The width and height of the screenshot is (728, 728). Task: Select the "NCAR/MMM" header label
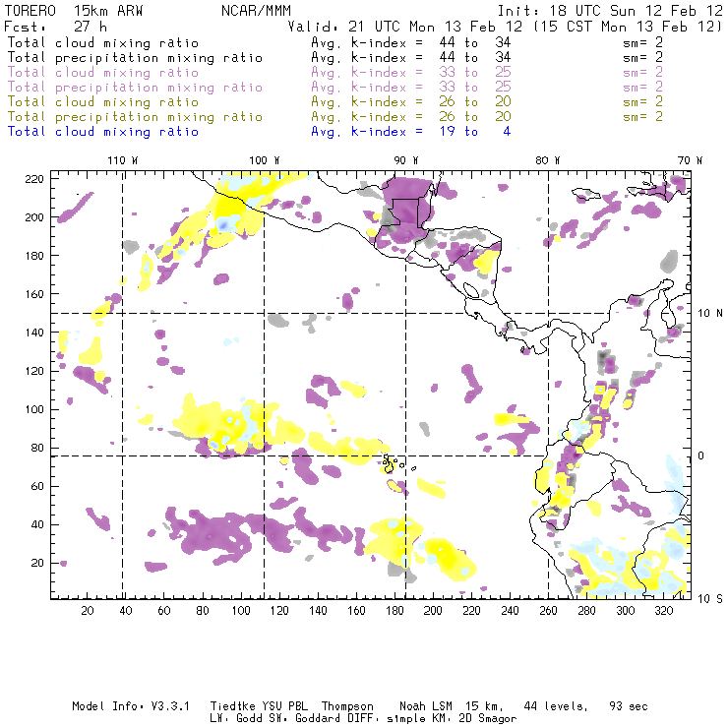[x=256, y=11]
